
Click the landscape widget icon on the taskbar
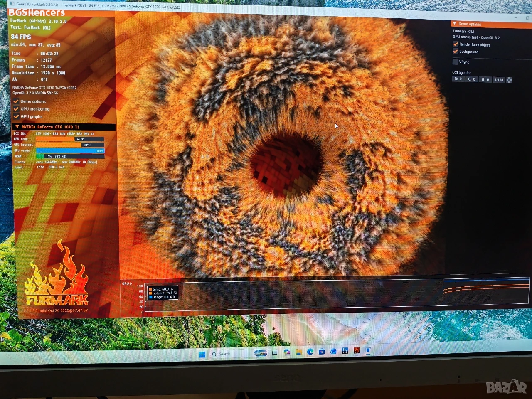261,353
